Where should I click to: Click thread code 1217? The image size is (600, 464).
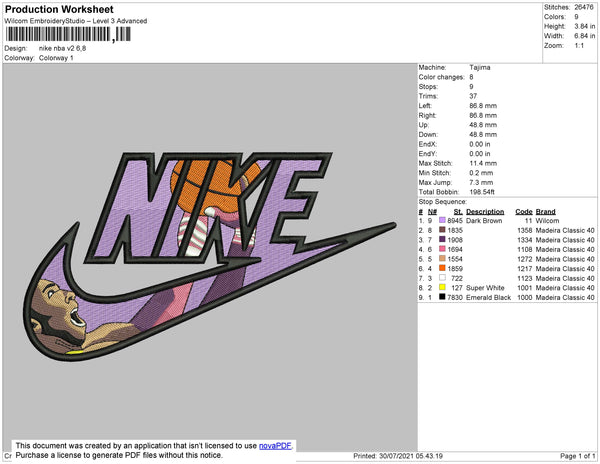pyautogui.click(x=525, y=269)
